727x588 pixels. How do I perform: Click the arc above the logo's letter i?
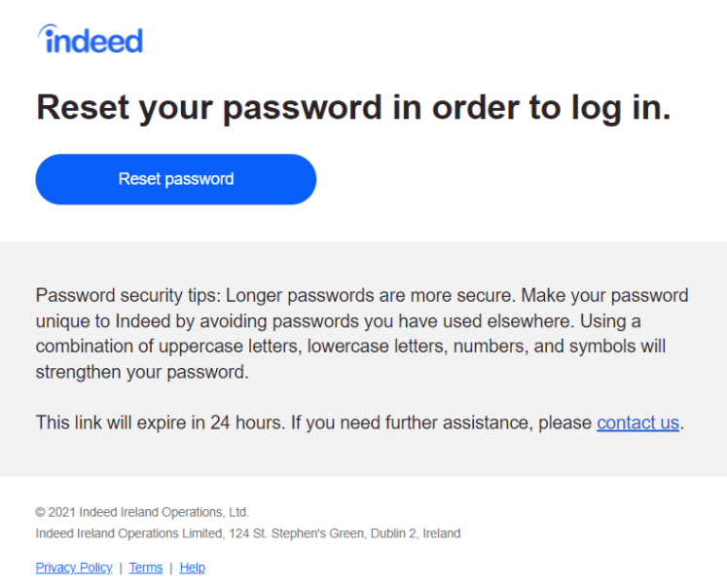(47, 29)
